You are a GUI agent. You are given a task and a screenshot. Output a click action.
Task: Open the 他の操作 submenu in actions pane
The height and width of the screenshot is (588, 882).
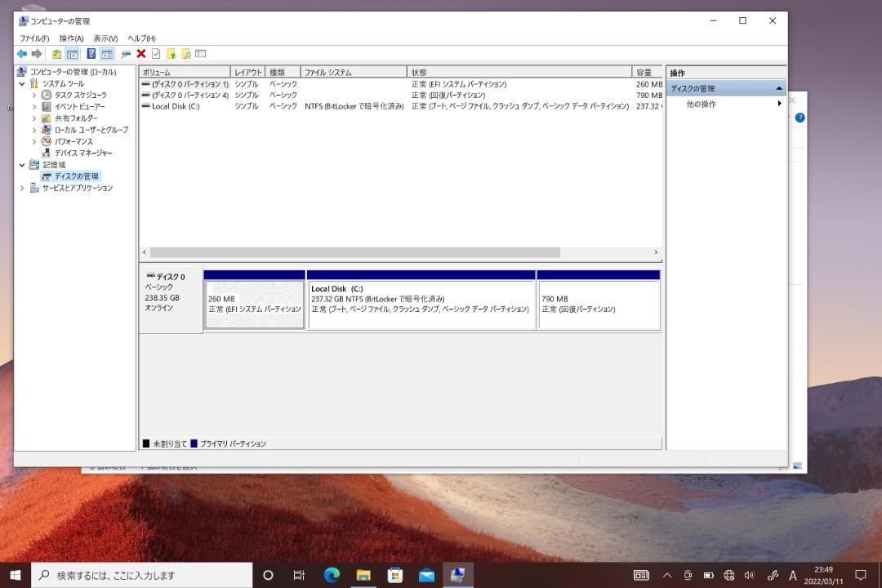pyautogui.click(x=726, y=104)
